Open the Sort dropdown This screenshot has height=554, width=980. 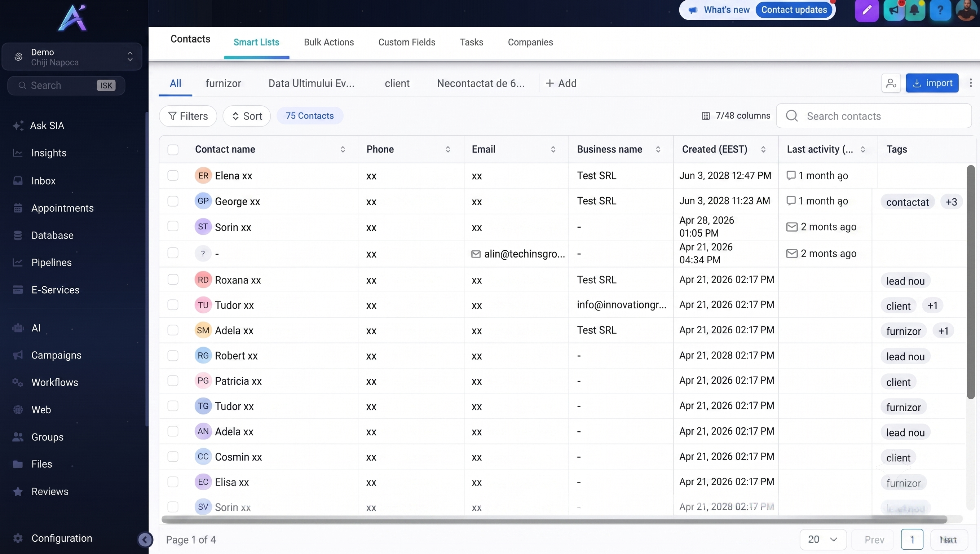click(x=247, y=116)
